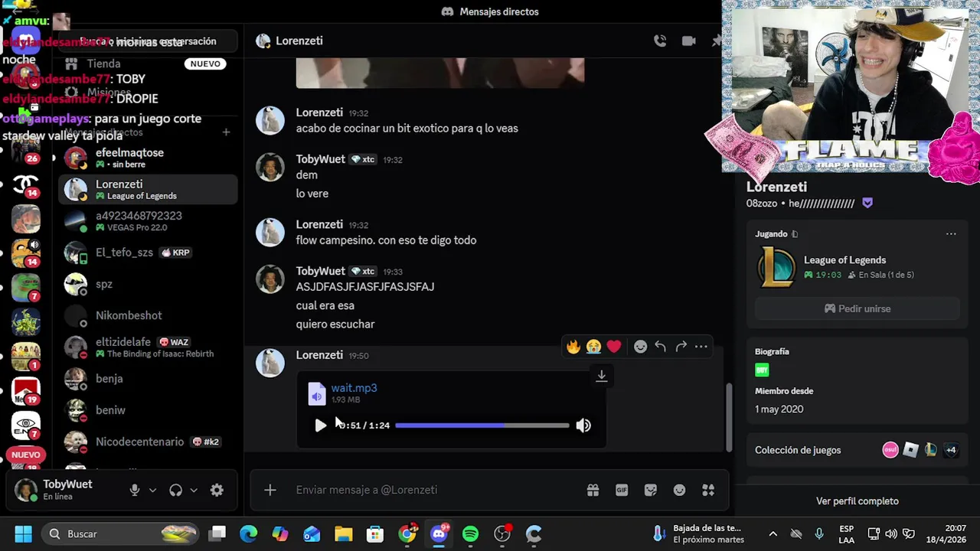Image resolution: width=980 pixels, height=551 pixels.
Task: Create a new direct message
Action: tap(226, 132)
